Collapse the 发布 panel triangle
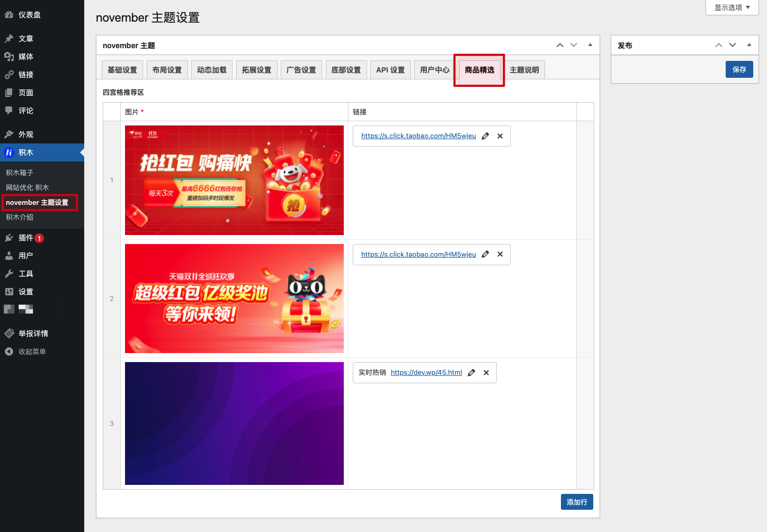The image size is (767, 532). (x=749, y=45)
